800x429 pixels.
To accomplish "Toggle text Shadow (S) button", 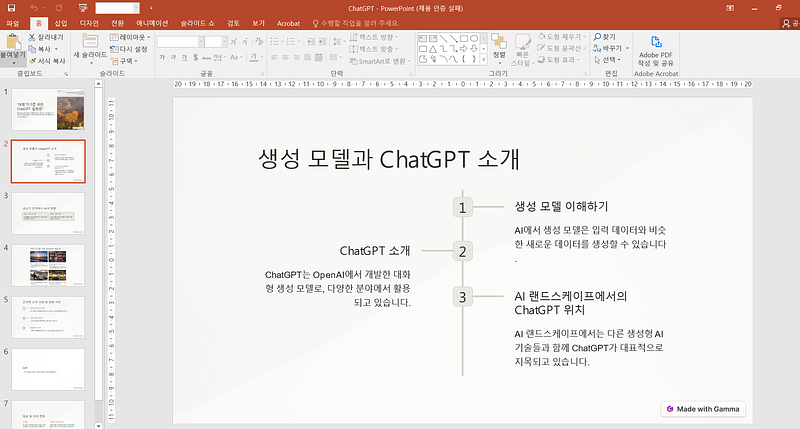I will pyautogui.click(x=195, y=57).
